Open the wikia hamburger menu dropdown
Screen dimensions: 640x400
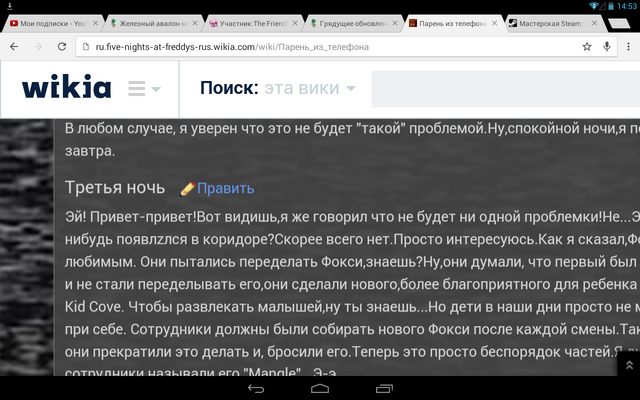click(x=144, y=88)
